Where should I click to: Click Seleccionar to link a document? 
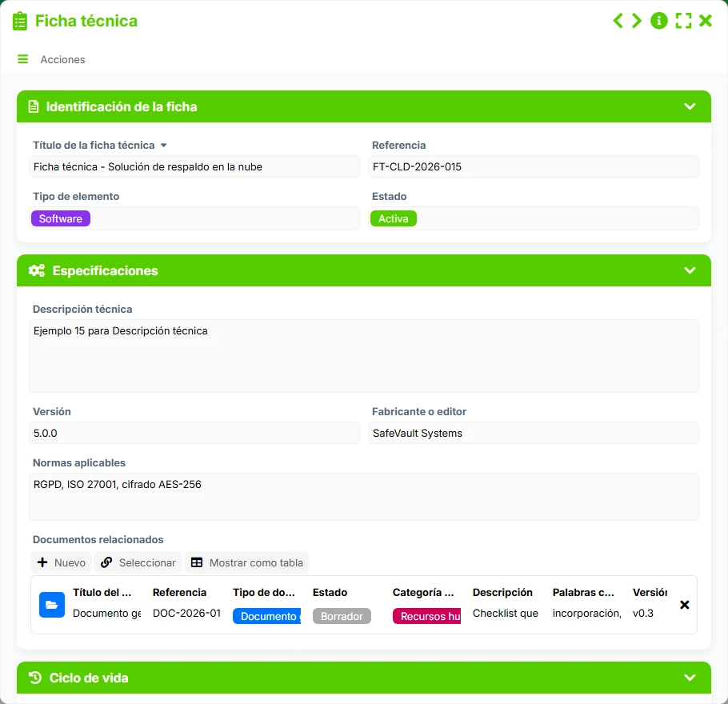[138, 562]
